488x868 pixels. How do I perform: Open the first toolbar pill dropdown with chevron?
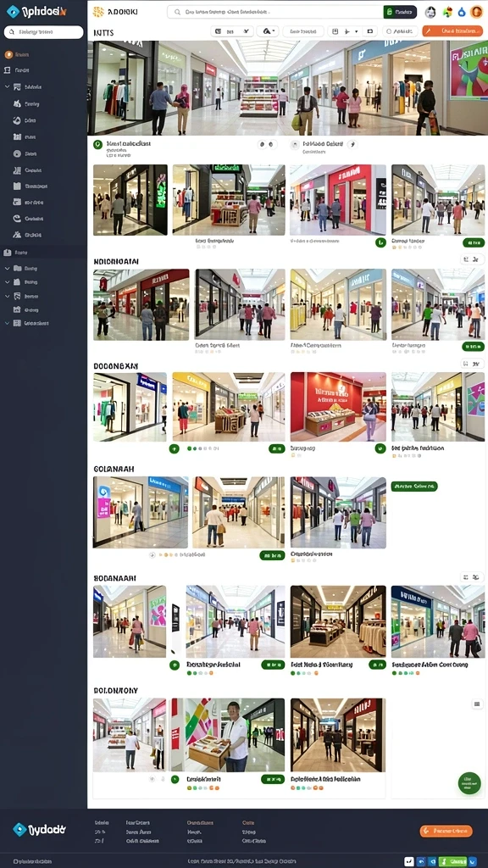pyautogui.click(x=232, y=31)
